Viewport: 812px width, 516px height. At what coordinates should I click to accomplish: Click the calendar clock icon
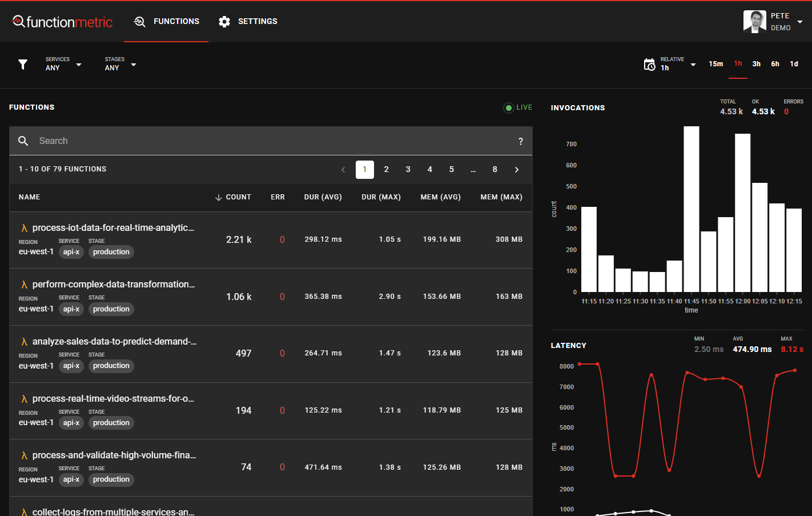pos(650,65)
